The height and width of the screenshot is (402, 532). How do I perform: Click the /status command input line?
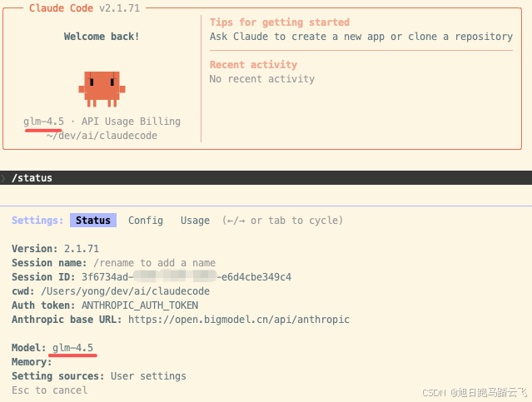coord(266,178)
